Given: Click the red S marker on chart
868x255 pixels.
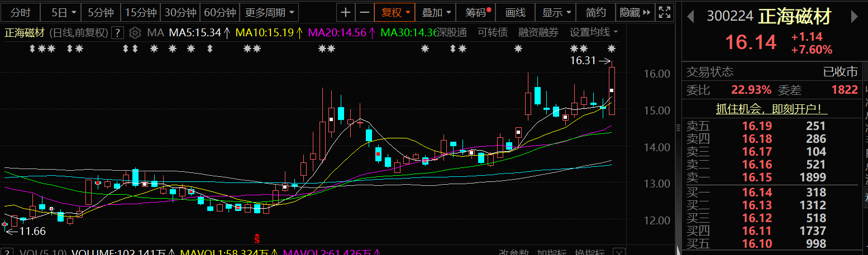Looking at the screenshot, I should tap(257, 239).
